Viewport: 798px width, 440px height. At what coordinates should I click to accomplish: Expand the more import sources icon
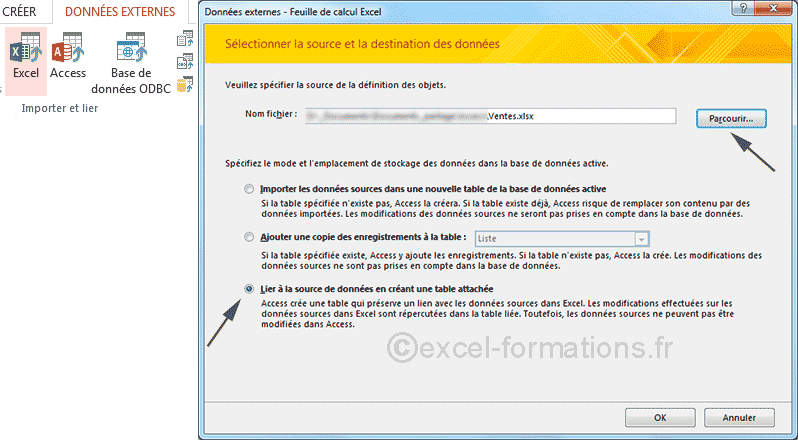point(184,85)
